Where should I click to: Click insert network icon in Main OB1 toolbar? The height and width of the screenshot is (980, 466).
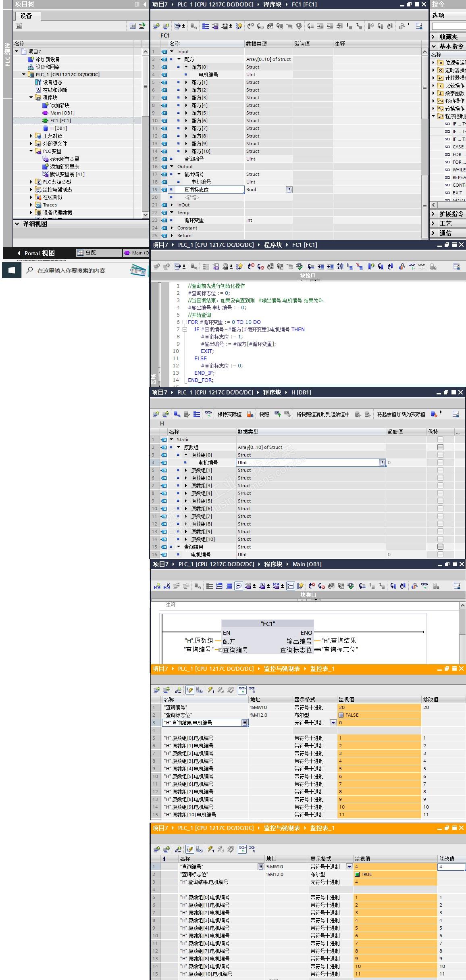157,586
